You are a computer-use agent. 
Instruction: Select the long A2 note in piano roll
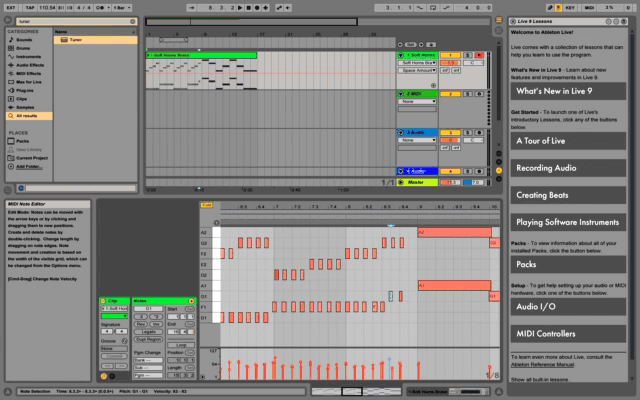tap(454, 232)
